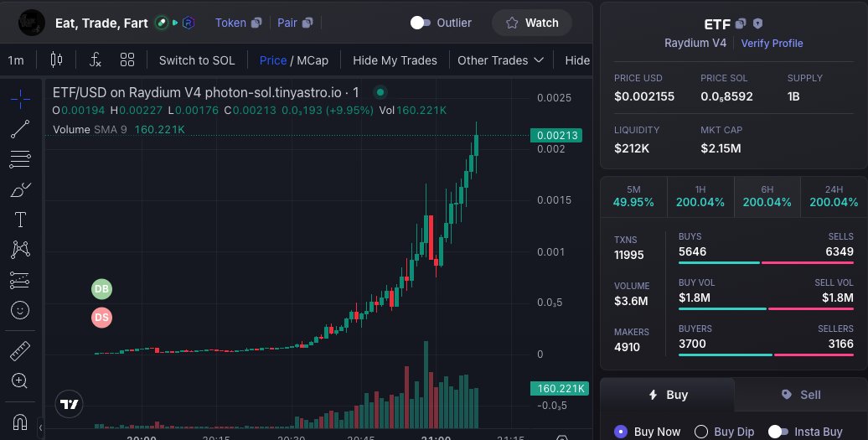This screenshot has width=868, height=440.
Task: Click Switch to SOL
Action: click(197, 60)
